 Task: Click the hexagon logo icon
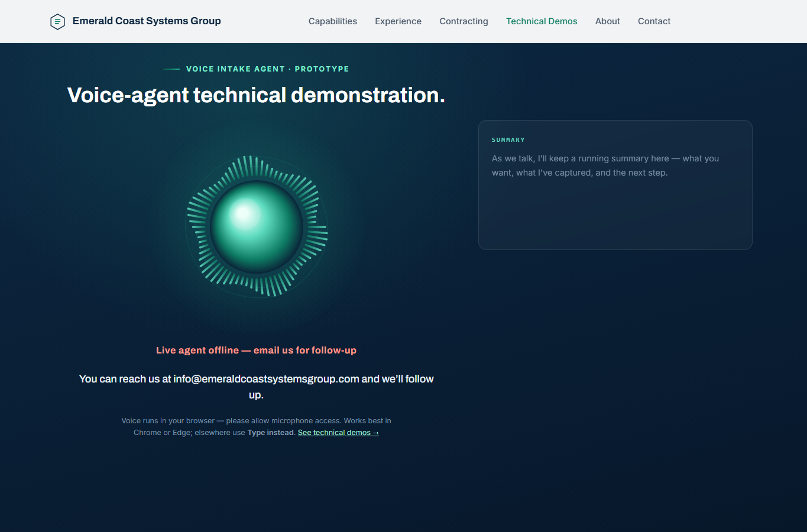click(57, 22)
